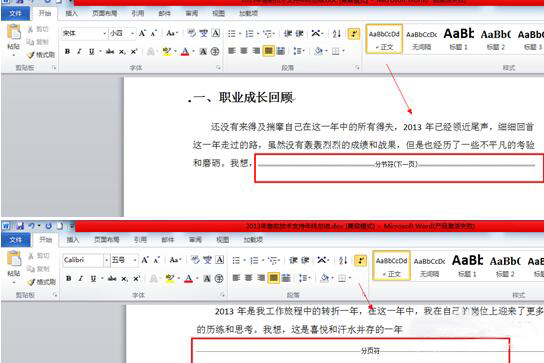Click Align Right icon in lower Word window
Image resolution: width=544 pixels, height=363 pixels.
(261, 278)
